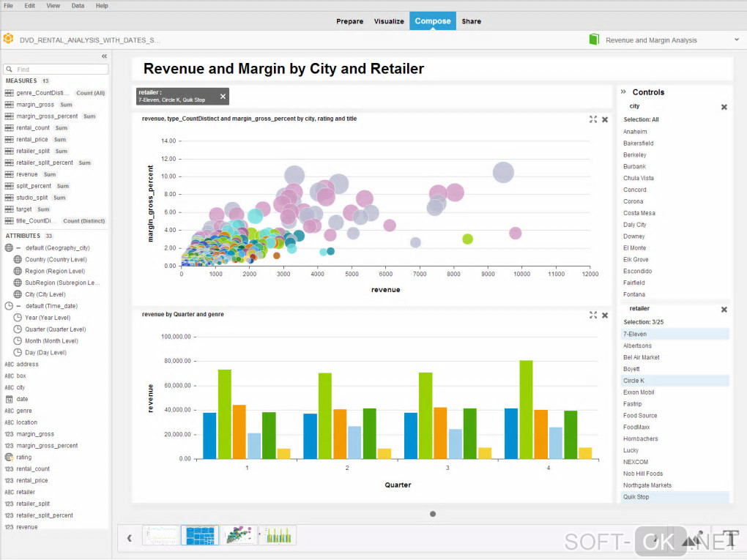Image resolution: width=747 pixels, height=560 pixels.
Task: Switch to the Share tab
Action: tap(471, 21)
